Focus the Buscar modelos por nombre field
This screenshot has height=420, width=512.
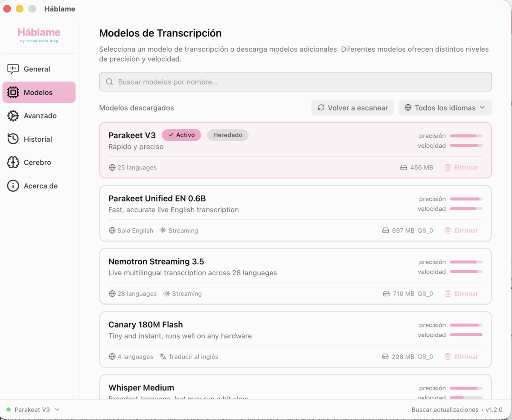click(295, 82)
